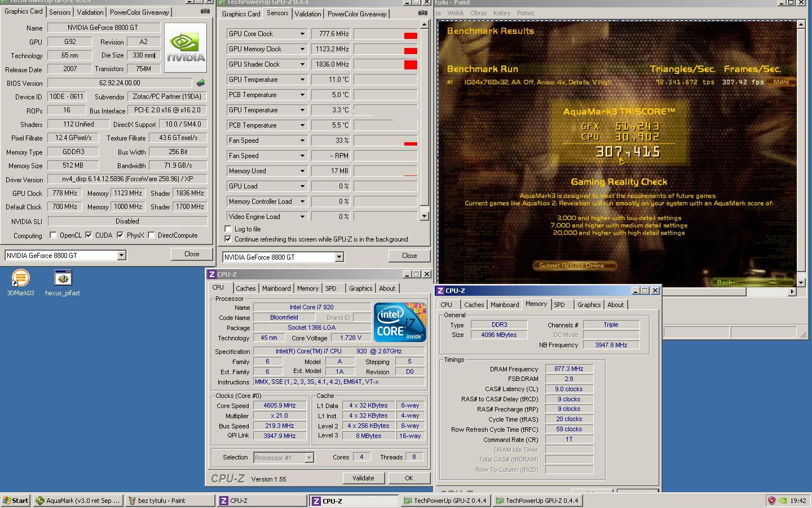The image size is (812, 508).
Task: Click the Fan Speed percentage sensor graph
Action: pos(386,141)
